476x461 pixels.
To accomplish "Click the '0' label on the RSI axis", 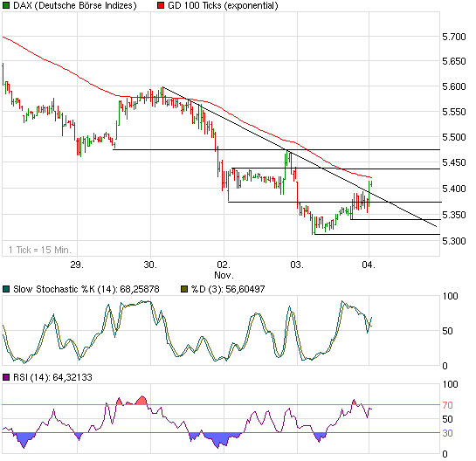I will [445, 454].
